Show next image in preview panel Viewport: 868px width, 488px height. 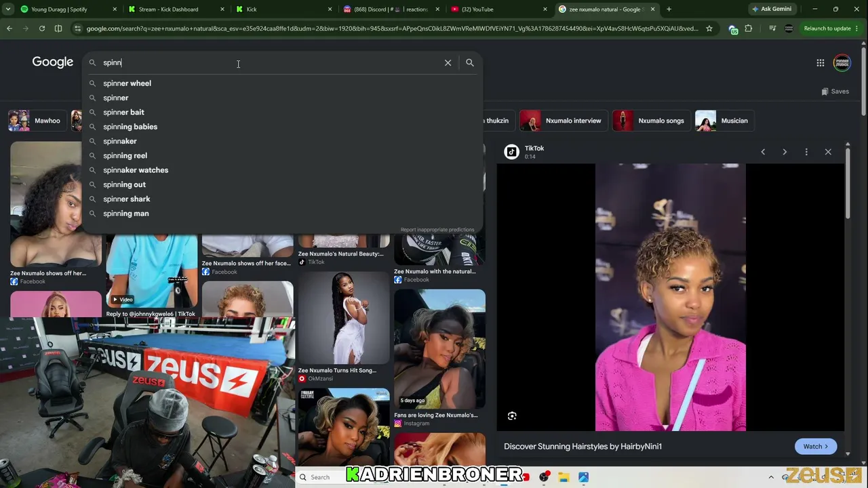(x=785, y=152)
